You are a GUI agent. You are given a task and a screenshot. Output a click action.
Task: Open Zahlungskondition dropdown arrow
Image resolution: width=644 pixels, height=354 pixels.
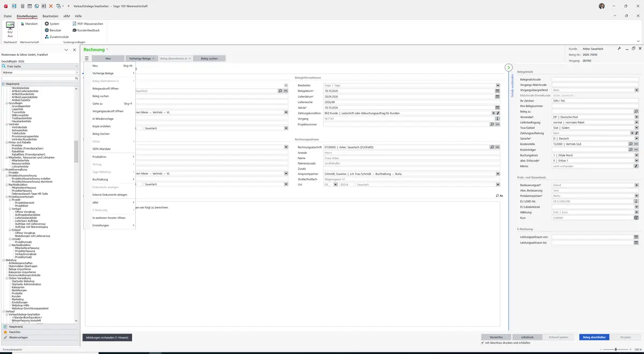pyautogui.click(x=493, y=113)
